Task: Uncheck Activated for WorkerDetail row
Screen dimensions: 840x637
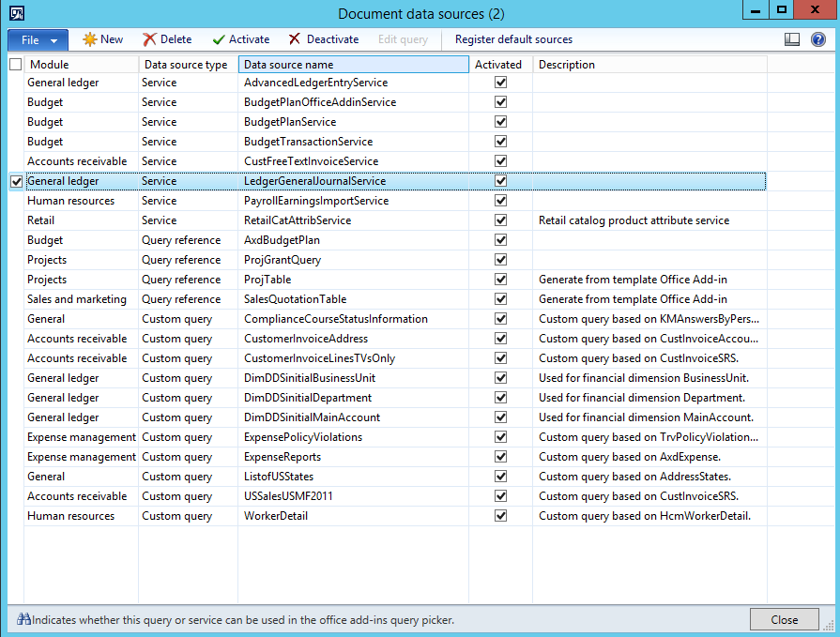Action: [501, 516]
